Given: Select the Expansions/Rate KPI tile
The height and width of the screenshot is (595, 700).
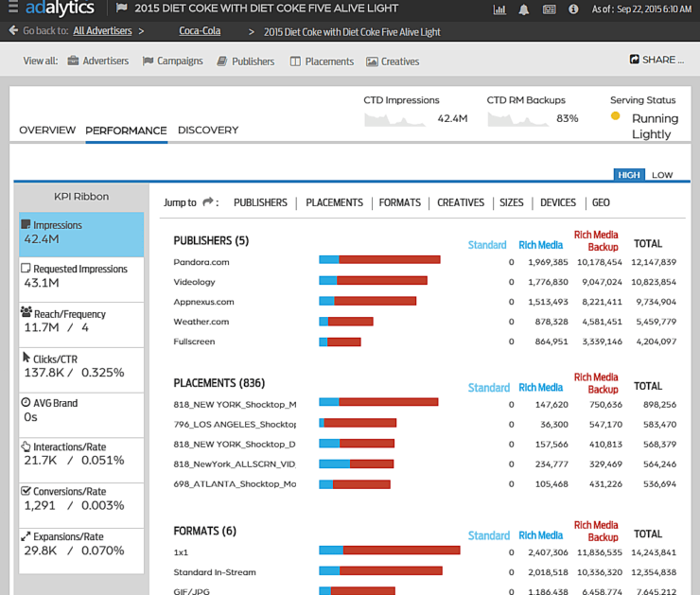Looking at the screenshot, I should [x=81, y=543].
